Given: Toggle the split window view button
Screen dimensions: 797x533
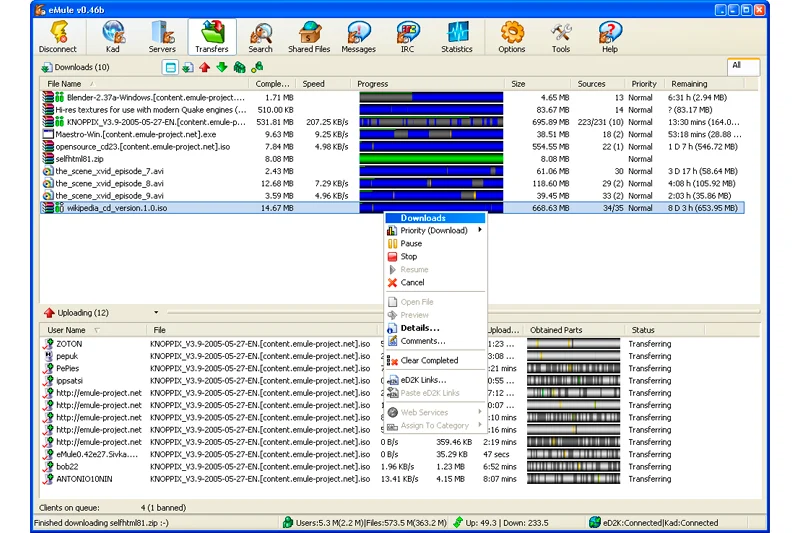Looking at the screenshot, I should 170,67.
